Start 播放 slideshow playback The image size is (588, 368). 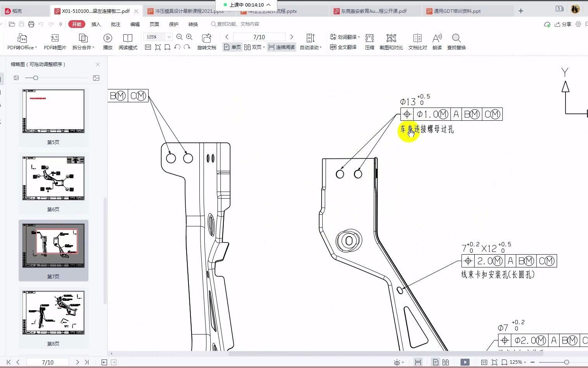click(108, 42)
